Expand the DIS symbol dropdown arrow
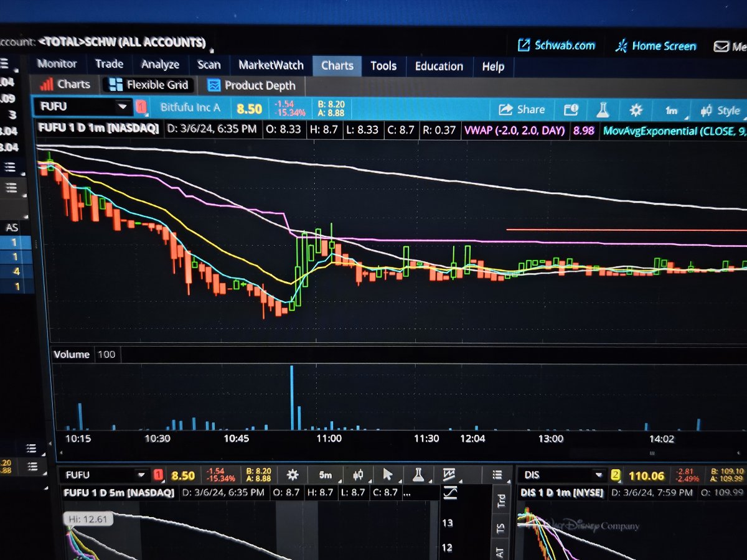The height and width of the screenshot is (560, 747). pos(599,475)
